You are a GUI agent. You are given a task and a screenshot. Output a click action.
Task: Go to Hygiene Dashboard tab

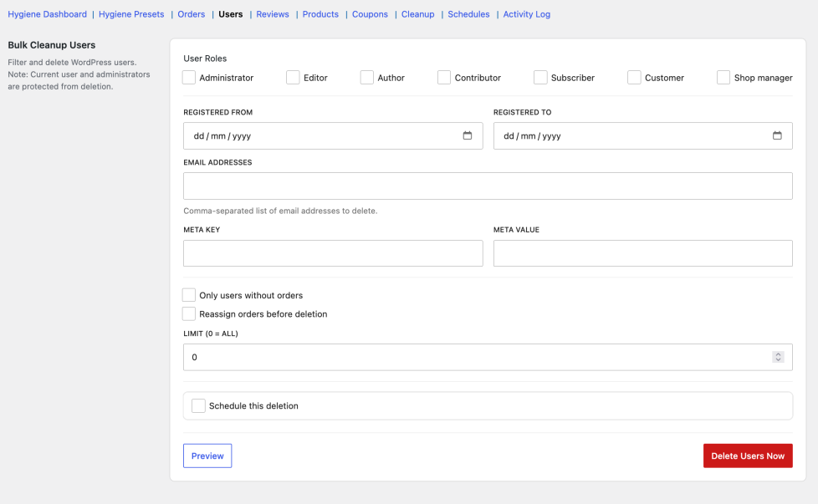47,14
